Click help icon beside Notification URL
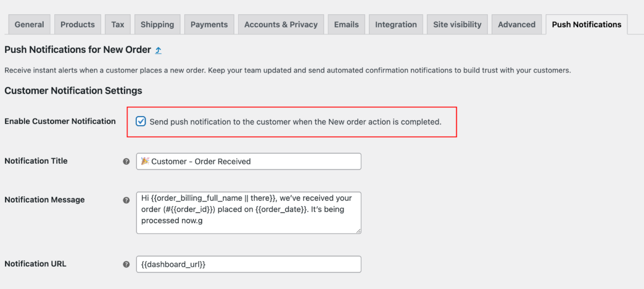 (126, 264)
